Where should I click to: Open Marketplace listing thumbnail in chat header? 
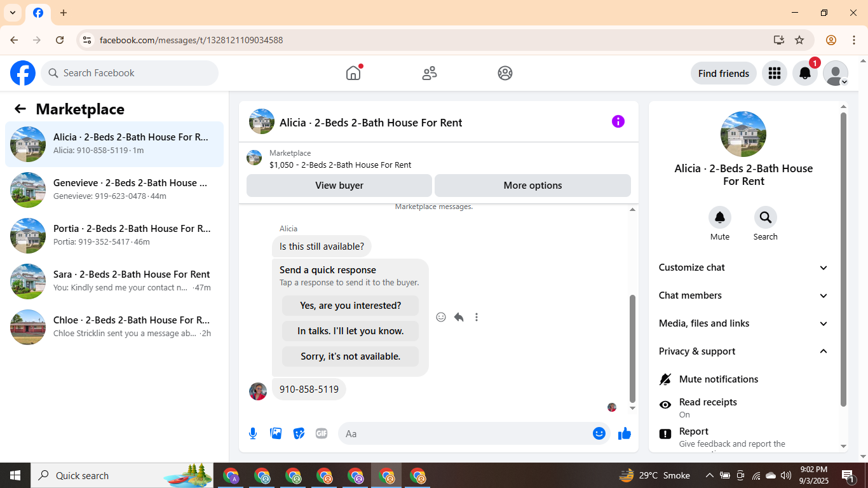click(262, 121)
